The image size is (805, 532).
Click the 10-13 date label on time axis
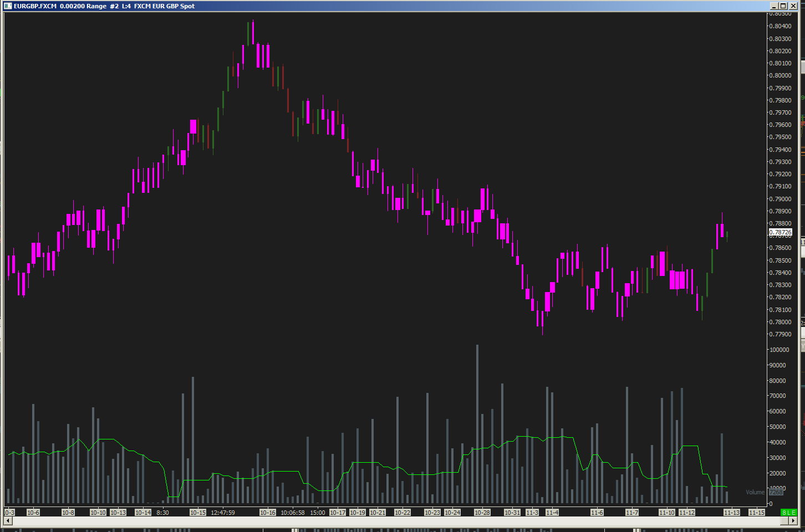pos(118,513)
